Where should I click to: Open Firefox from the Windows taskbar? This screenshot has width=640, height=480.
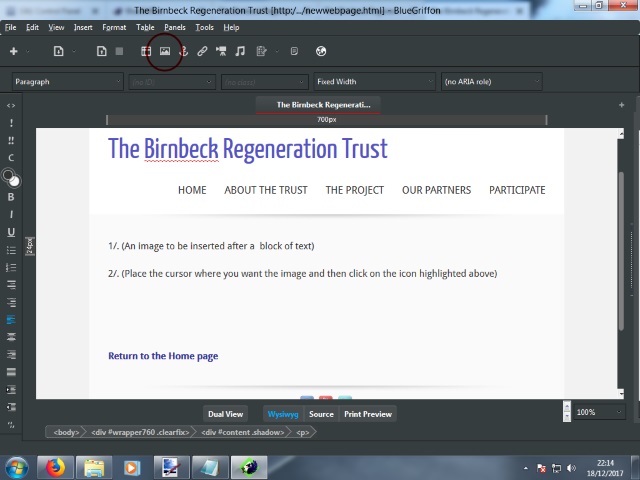click(55, 467)
